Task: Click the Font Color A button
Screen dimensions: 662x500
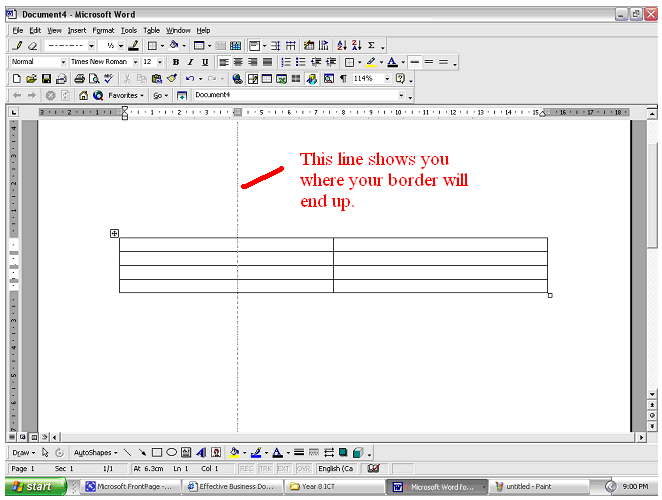Action: tap(392, 62)
